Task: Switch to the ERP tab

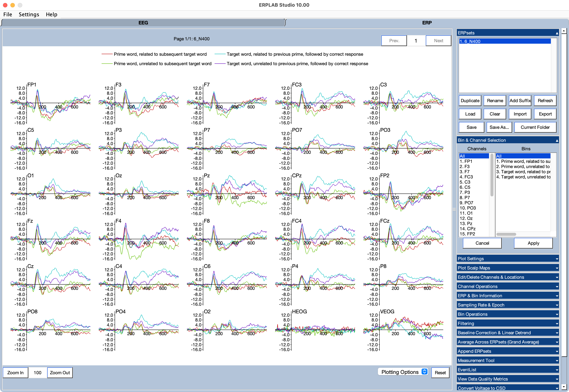Action: [x=427, y=23]
